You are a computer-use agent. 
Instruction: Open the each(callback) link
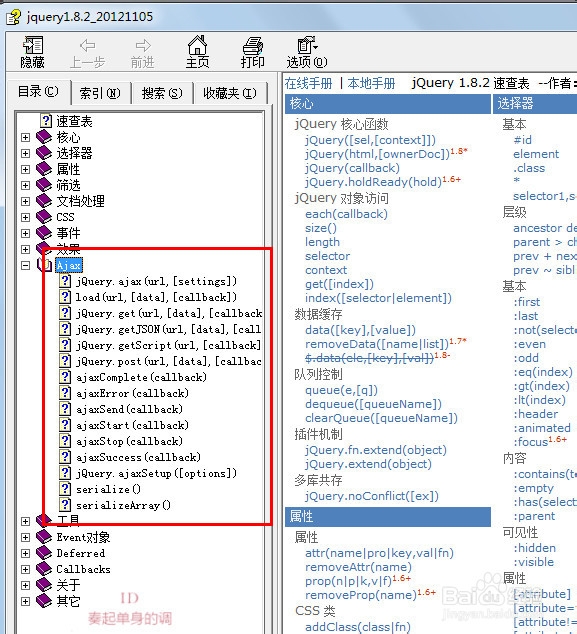click(x=346, y=214)
